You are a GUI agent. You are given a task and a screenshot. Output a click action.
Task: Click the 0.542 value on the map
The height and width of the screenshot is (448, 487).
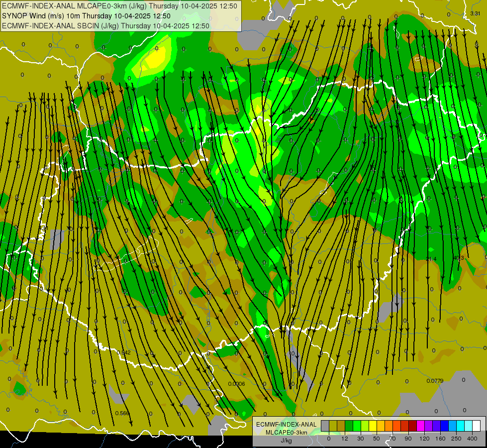pyautogui.click(x=123, y=352)
